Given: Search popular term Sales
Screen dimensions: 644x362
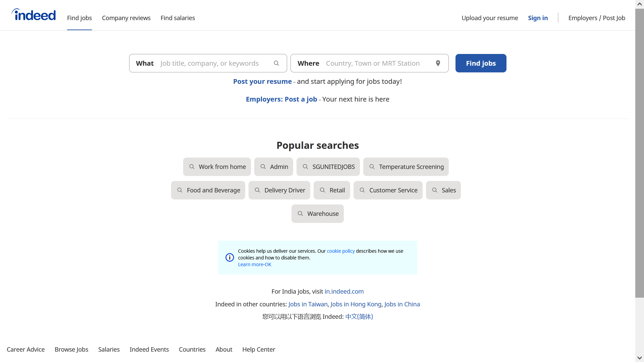Looking at the screenshot, I should (443, 190).
